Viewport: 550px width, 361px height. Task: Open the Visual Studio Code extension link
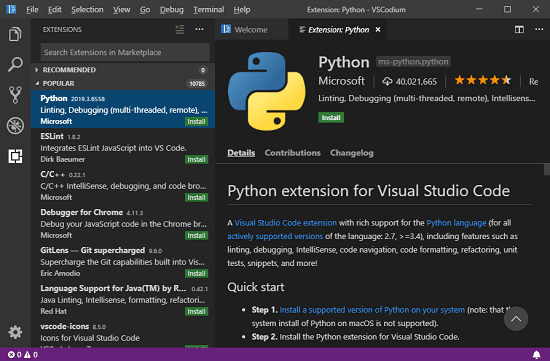coord(286,223)
